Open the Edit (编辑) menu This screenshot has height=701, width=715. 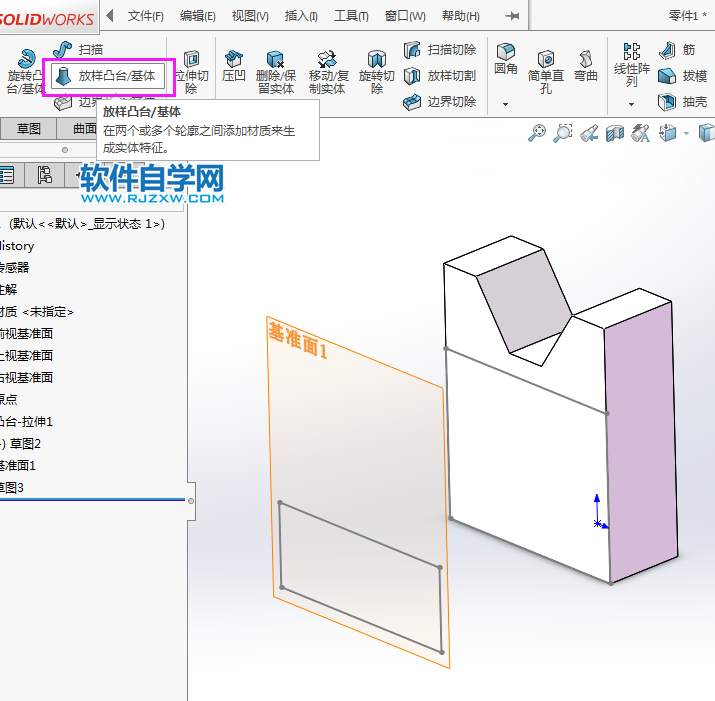click(x=197, y=16)
